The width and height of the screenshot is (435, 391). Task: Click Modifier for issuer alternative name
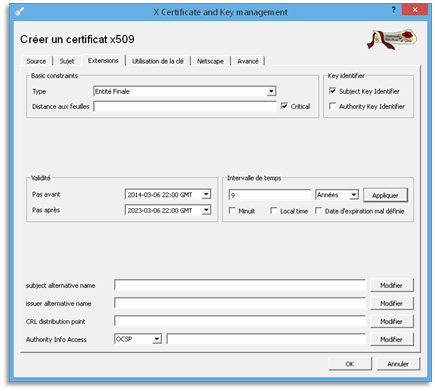point(392,304)
